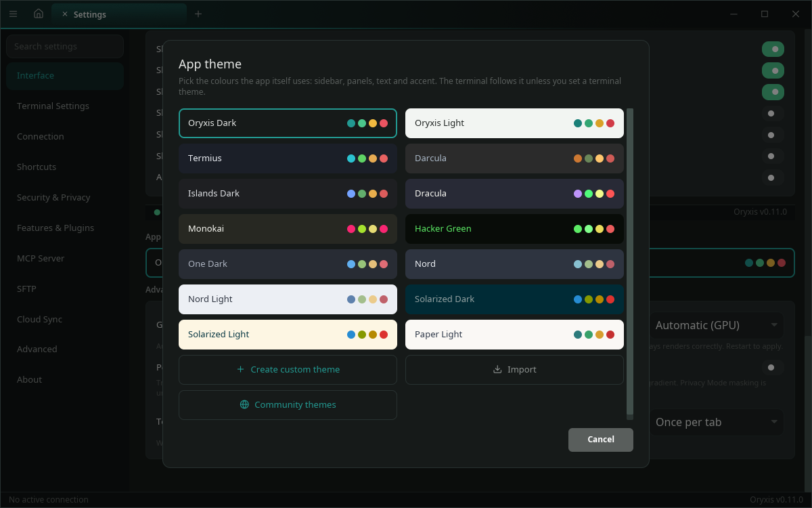
Task: Open the Automatic (GPU) dropdown
Action: 717,326
